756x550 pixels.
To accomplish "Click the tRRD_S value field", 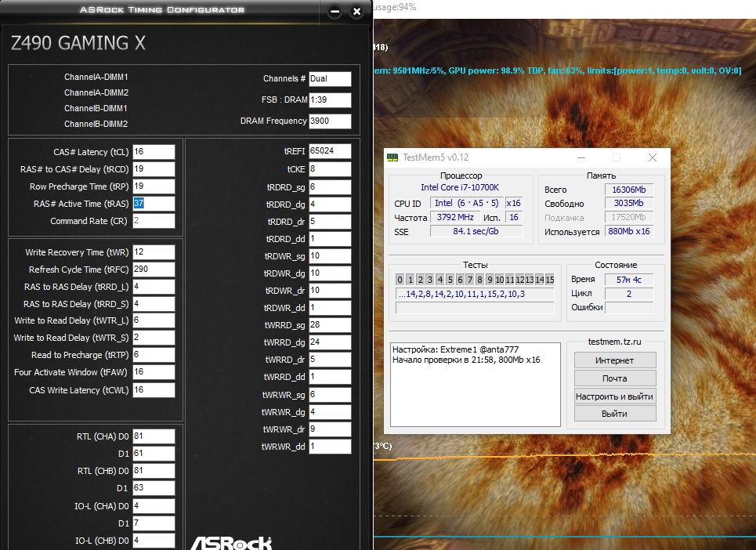I will click(154, 304).
